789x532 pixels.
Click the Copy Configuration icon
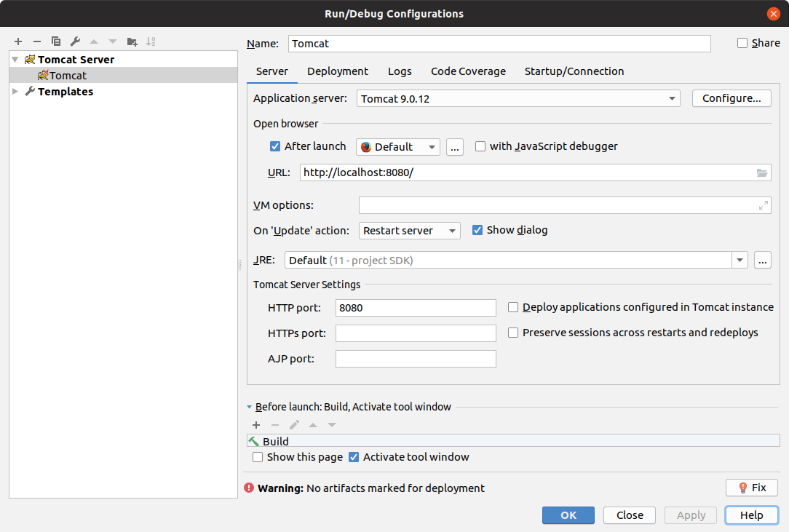[x=56, y=41]
